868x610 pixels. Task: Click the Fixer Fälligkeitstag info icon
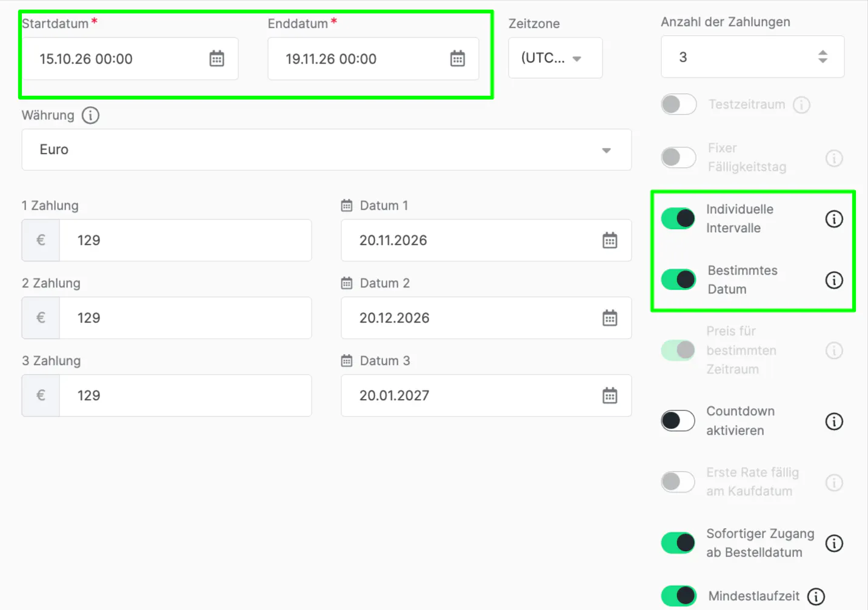(834, 158)
